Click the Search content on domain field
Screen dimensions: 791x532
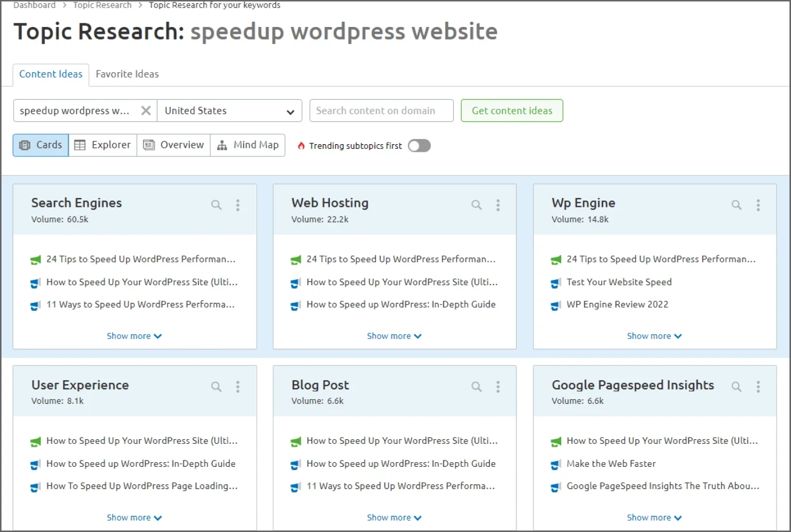click(381, 111)
